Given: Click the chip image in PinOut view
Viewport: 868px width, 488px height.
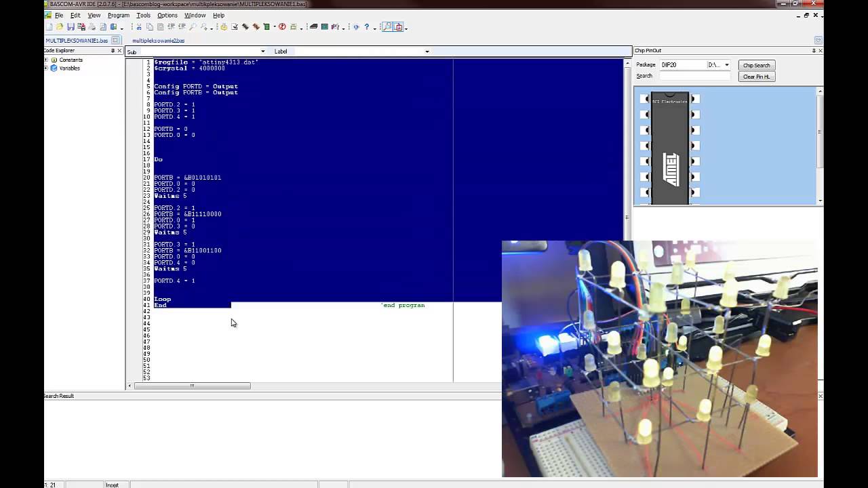Looking at the screenshot, I should tap(670, 148).
